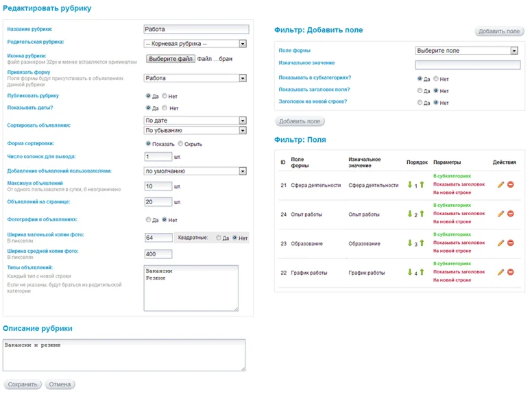Move the График работы field up with the green arrow
This screenshot has width=532, height=396.
pos(422,272)
